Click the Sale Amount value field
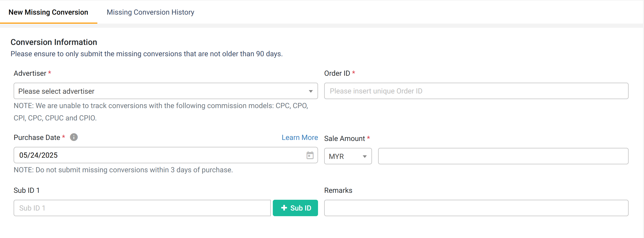This screenshot has width=644, height=238. point(503,156)
